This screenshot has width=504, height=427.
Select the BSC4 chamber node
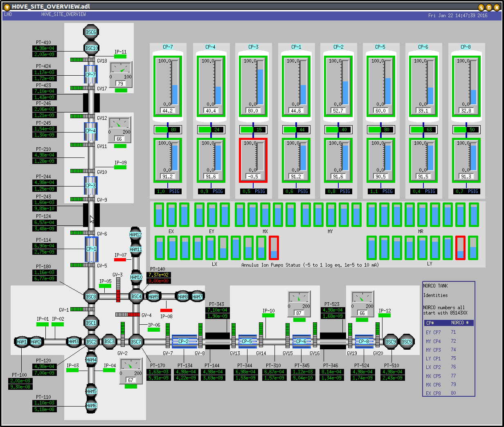coord(136,297)
